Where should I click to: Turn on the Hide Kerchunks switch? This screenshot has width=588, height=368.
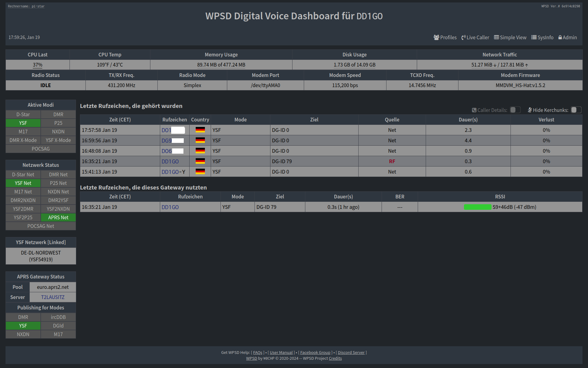pos(576,109)
